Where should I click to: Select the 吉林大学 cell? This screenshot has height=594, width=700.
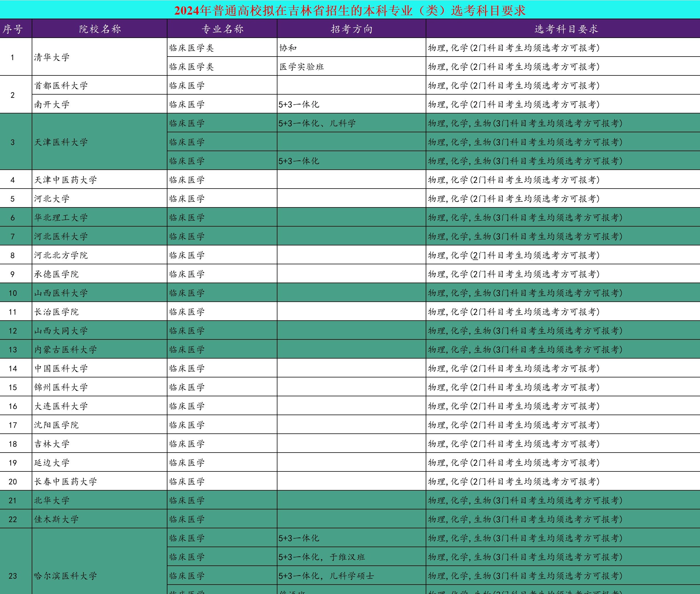click(100, 443)
